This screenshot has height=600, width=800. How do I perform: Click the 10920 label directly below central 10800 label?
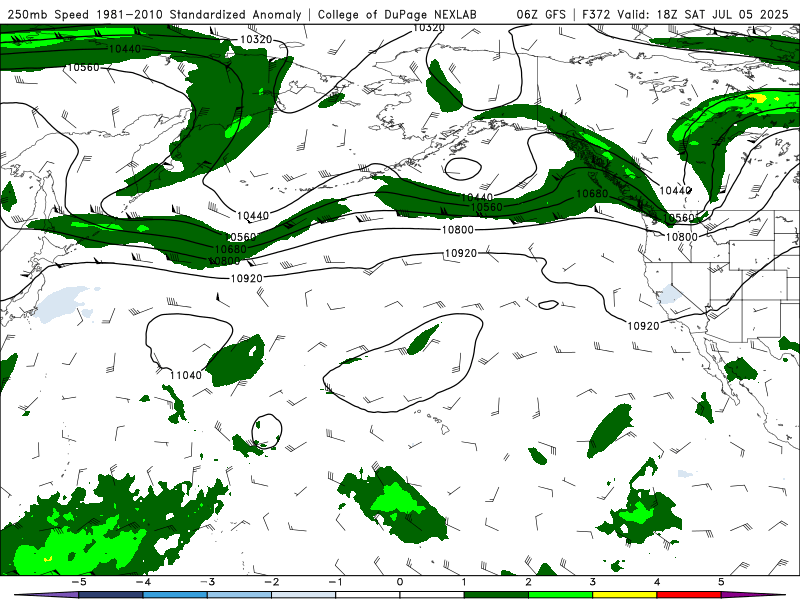click(x=461, y=253)
